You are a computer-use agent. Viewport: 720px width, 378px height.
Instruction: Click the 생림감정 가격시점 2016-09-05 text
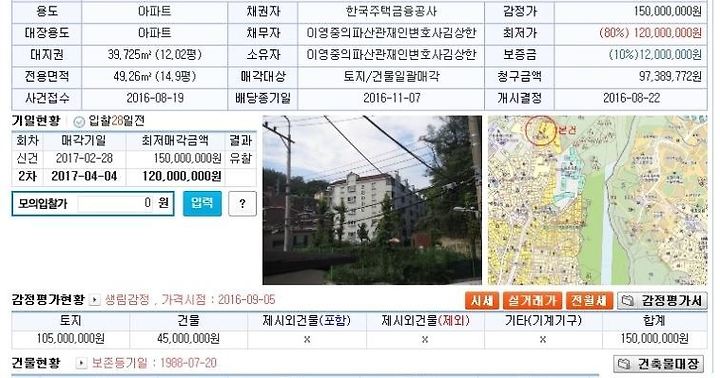coord(190,300)
